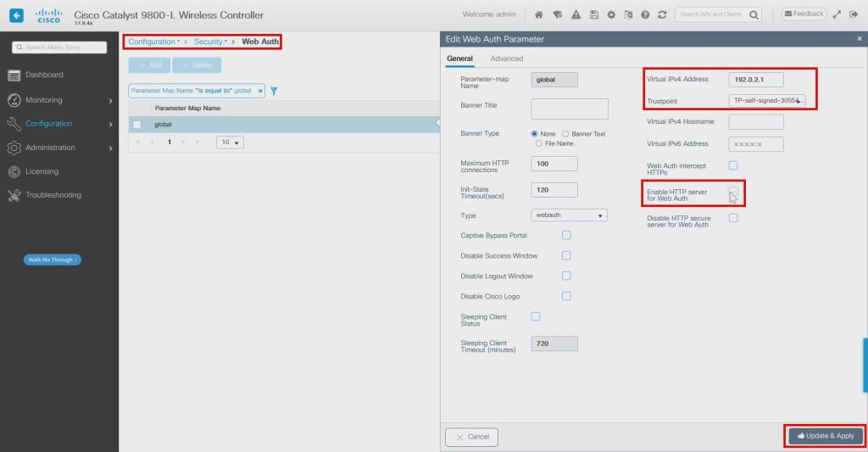Click Update & Apply button
This screenshot has height=452, width=868.
[826, 436]
